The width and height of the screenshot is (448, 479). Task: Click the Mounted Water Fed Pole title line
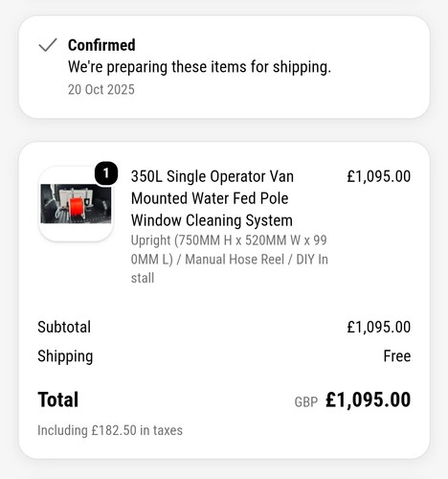(210, 198)
